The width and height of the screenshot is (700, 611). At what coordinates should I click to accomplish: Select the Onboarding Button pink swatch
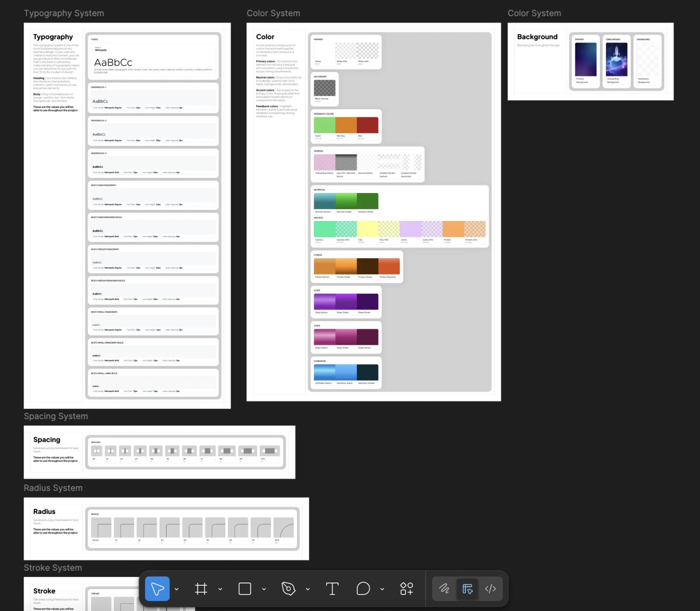coord(325,162)
